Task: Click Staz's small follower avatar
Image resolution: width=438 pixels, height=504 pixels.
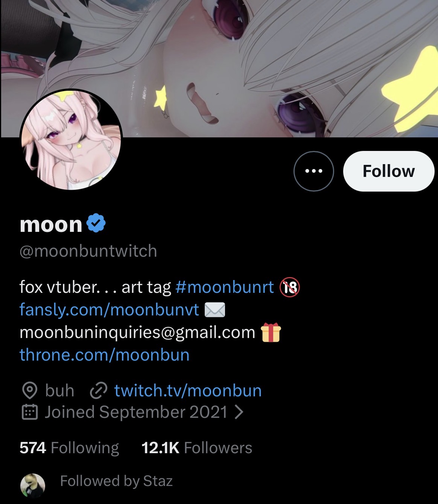Action: [32, 485]
